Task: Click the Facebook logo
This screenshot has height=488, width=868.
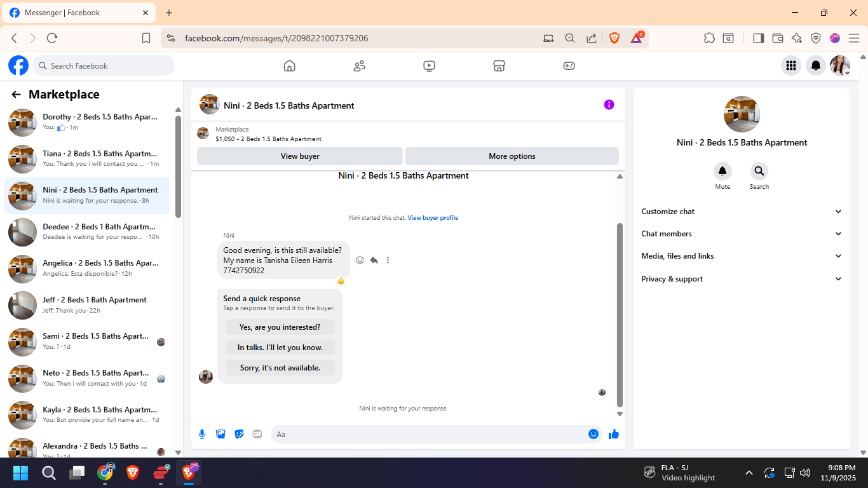Action: click(18, 65)
